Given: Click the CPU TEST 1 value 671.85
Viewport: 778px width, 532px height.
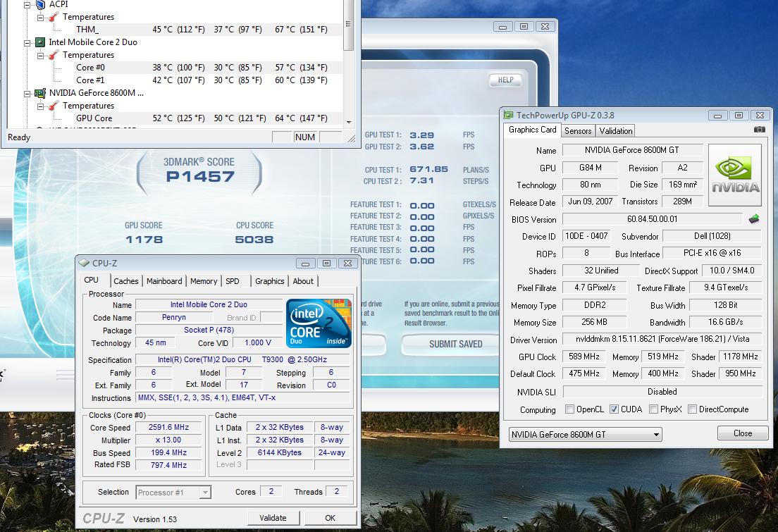Looking at the screenshot, I should [x=428, y=169].
